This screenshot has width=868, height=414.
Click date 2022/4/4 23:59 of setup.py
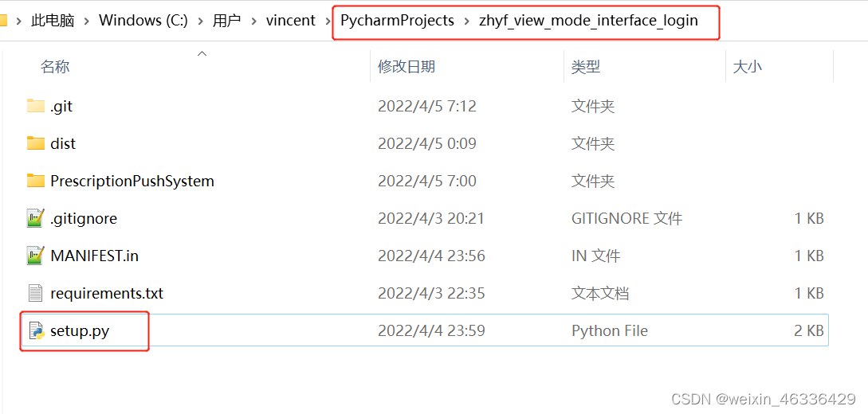click(431, 331)
